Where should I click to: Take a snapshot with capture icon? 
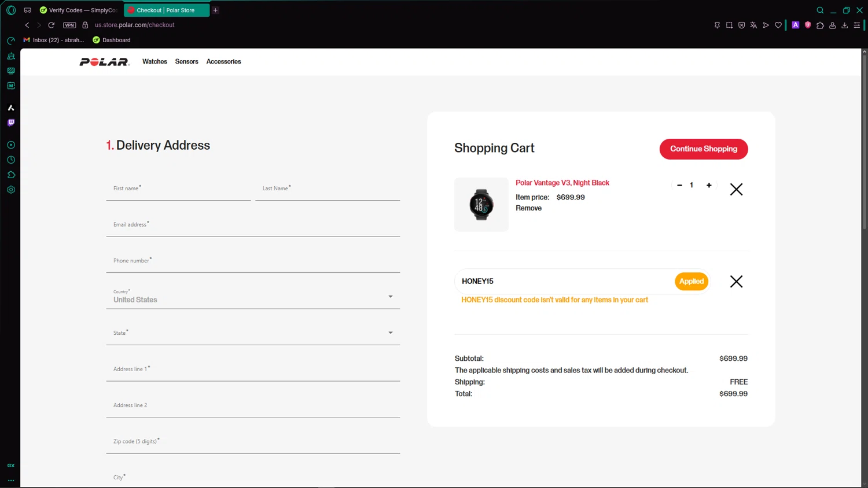coord(729,25)
